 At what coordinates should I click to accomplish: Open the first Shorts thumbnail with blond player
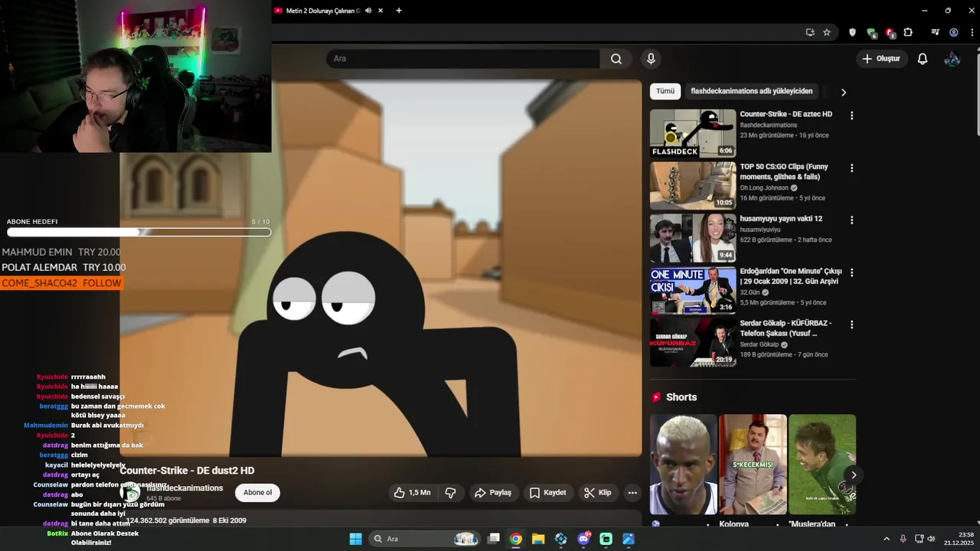[684, 465]
